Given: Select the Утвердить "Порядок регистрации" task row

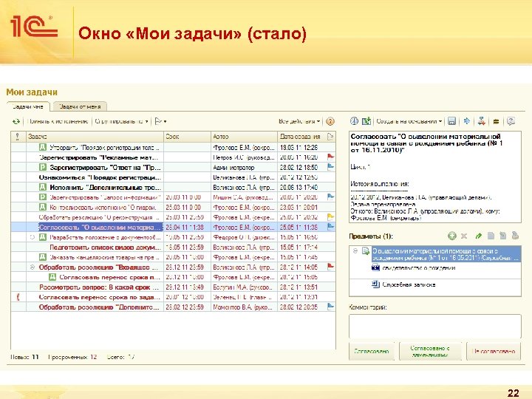Looking at the screenshot, I should 173,147.
